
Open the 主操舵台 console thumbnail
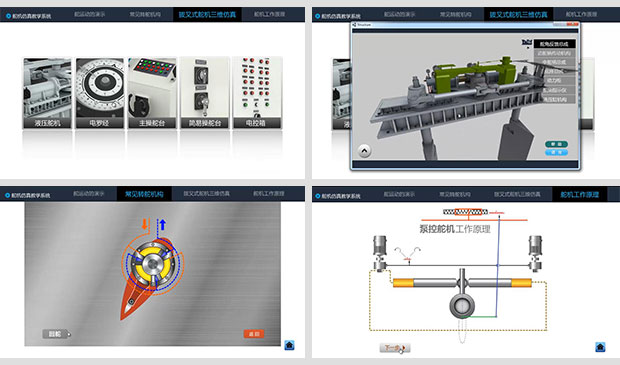point(152,93)
